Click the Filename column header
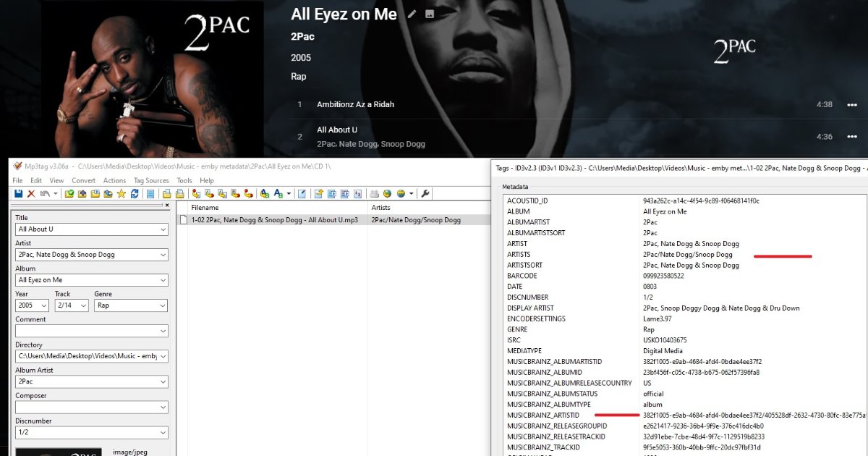 [x=205, y=208]
